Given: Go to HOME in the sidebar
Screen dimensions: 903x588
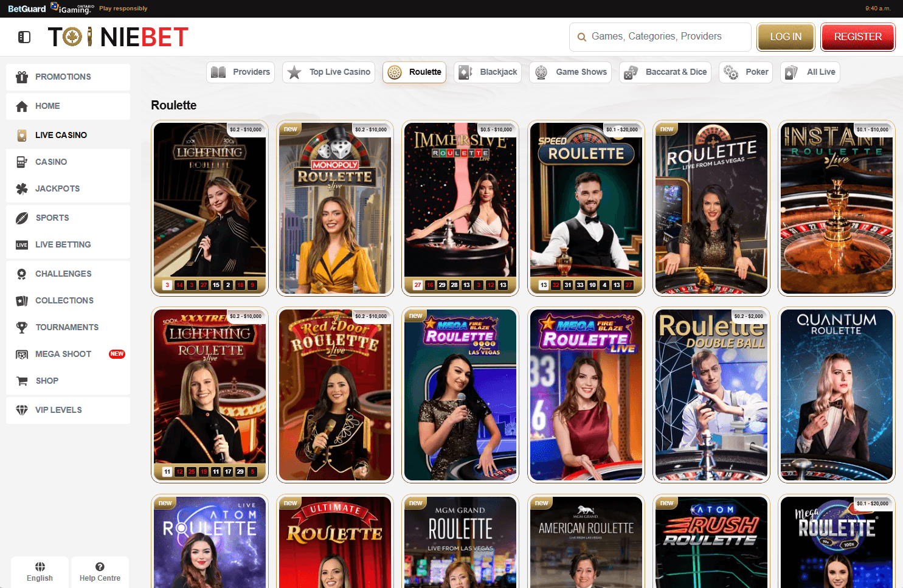Looking at the screenshot, I should click(x=68, y=106).
